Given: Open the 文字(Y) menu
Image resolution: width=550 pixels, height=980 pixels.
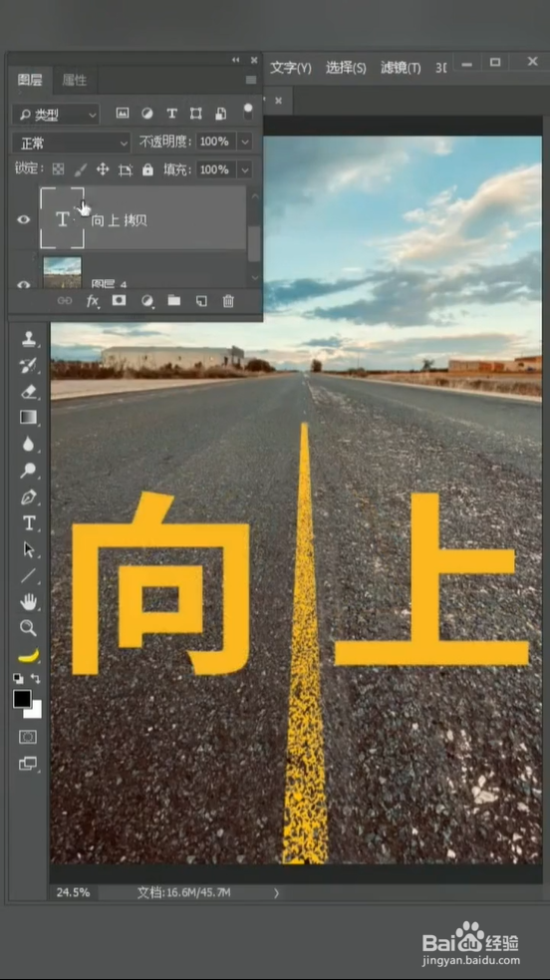Looking at the screenshot, I should click(291, 68).
